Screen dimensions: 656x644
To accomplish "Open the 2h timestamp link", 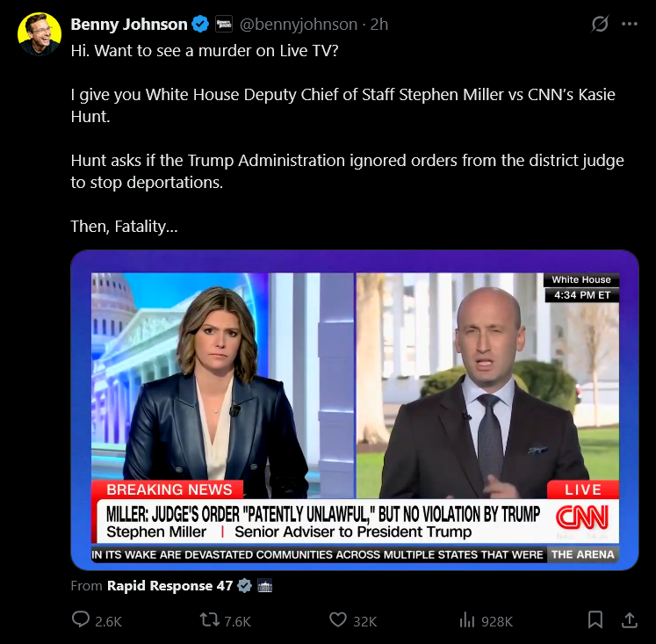I will click(379, 25).
